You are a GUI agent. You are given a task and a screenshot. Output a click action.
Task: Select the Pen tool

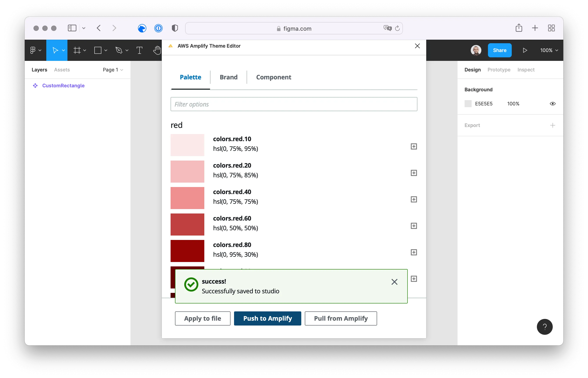click(x=119, y=50)
